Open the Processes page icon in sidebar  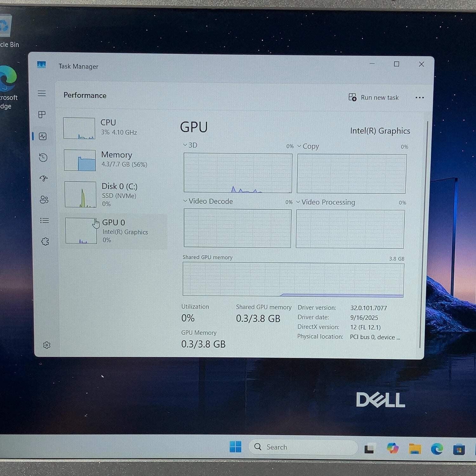(x=42, y=115)
